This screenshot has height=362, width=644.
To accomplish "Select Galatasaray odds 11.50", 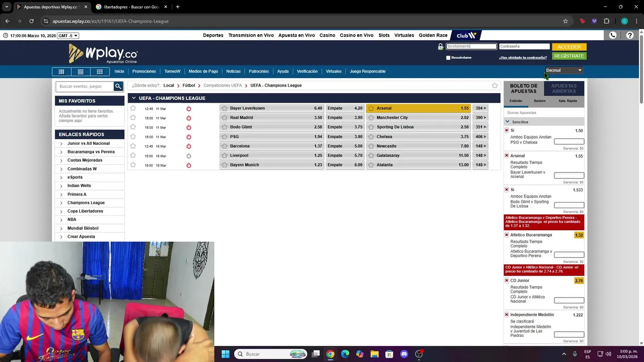I will tap(418, 155).
